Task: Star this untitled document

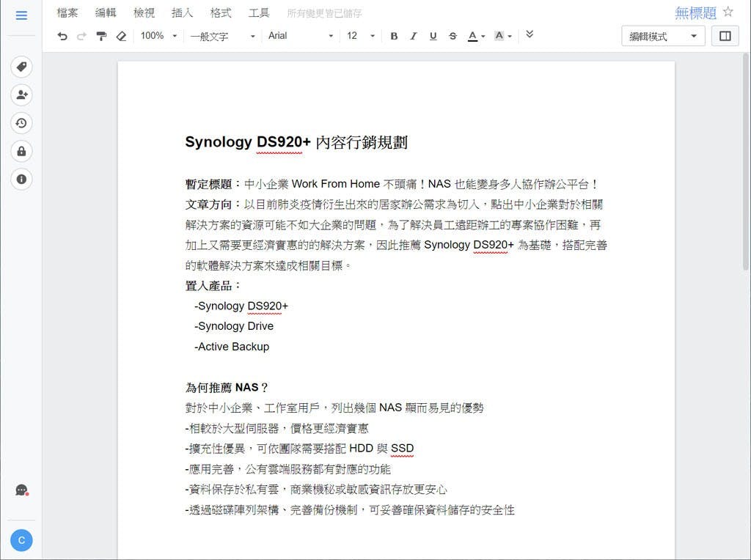Action: (x=728, y=12)
